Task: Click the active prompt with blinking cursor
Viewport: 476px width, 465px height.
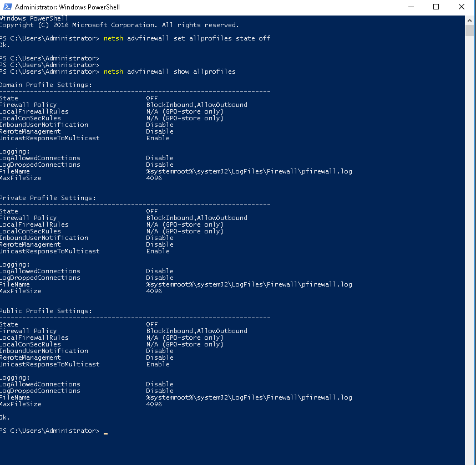Action: 54,431
